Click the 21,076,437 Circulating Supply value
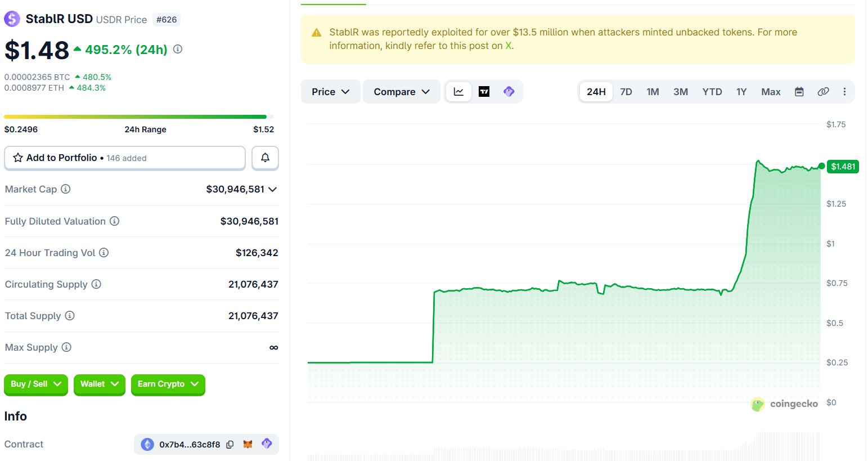This screenshot has width=868, height=461. pyautogui.click(x=253, y=284)
